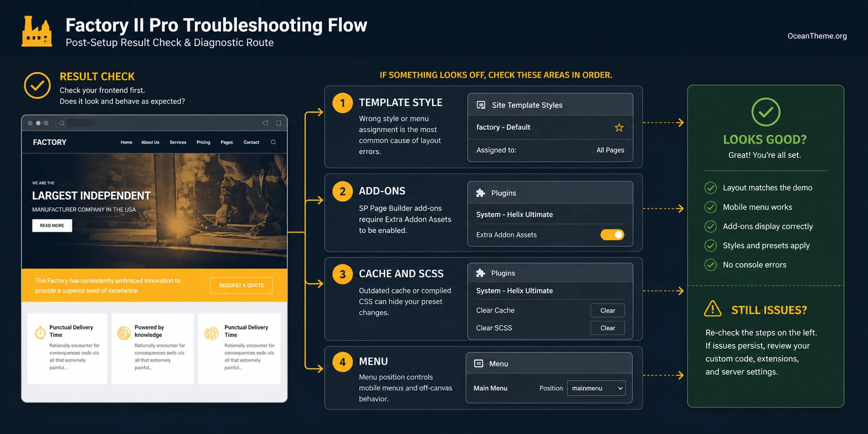Click the first Punctual Delivery Time clock icon

[40, 333]
